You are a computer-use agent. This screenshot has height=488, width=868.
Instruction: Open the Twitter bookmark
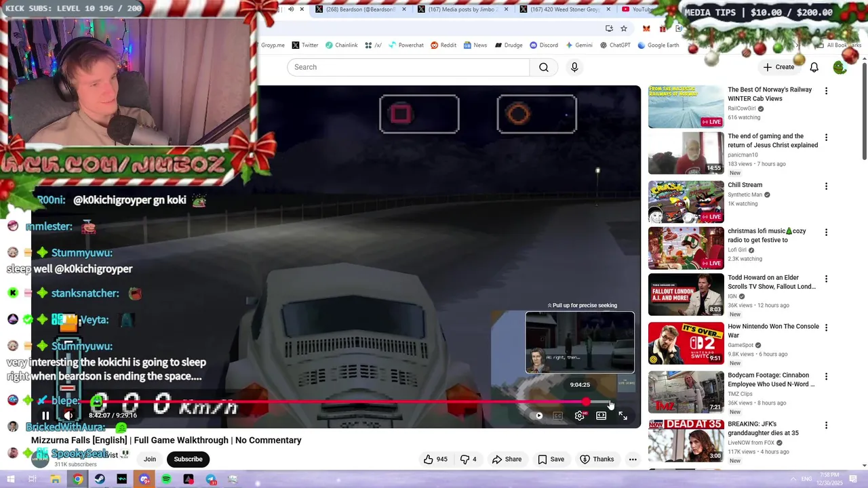point(305,45)
